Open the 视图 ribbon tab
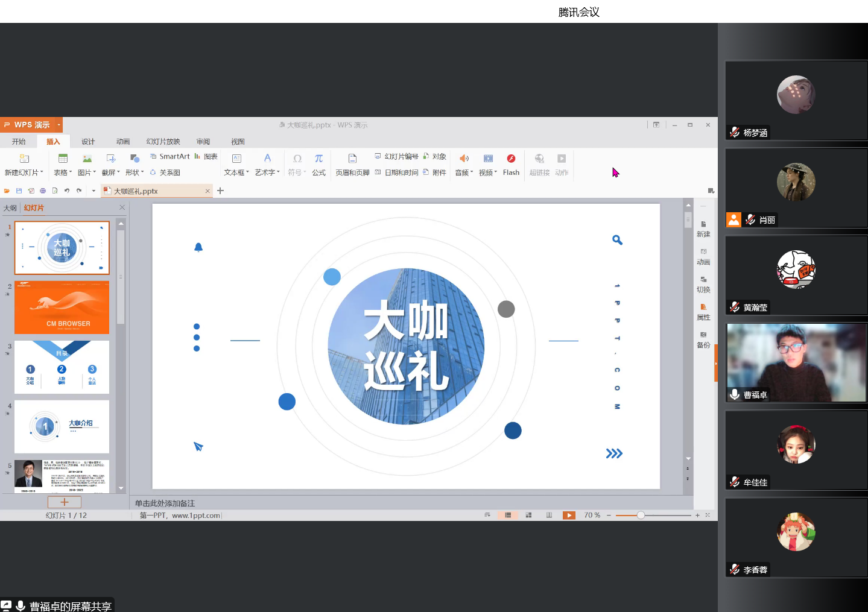 [238, 142]
